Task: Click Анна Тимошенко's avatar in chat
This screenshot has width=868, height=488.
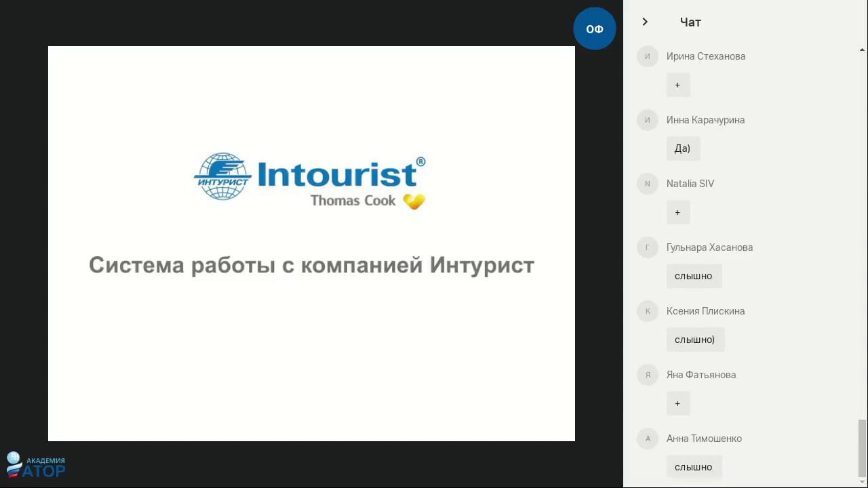Action: [x=648, y=439]
